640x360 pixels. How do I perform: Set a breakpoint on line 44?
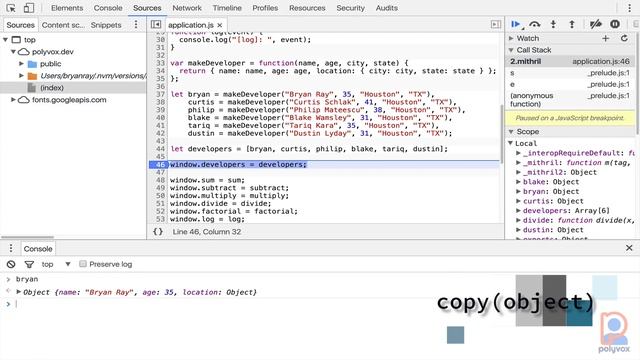[x=160, y=149]
